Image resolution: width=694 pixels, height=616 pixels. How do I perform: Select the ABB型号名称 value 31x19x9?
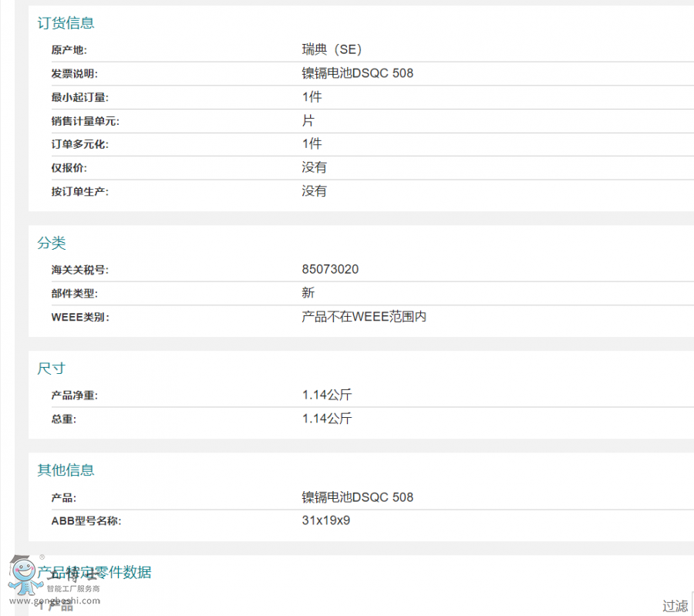coord(326,520)
